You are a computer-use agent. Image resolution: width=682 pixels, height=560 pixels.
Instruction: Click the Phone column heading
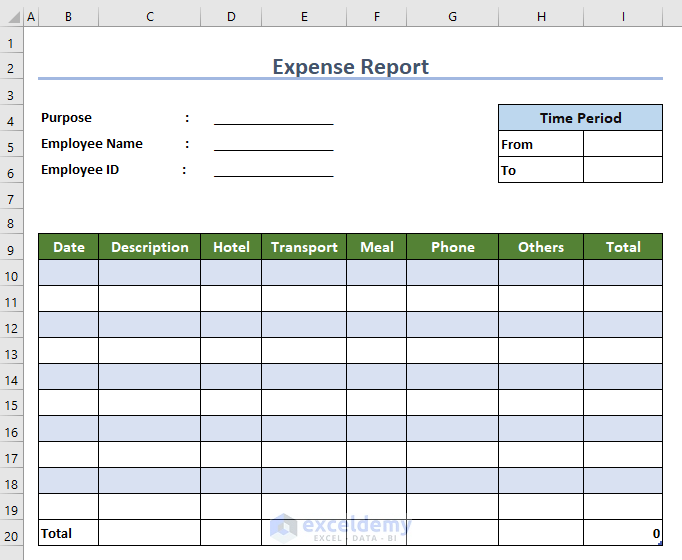click(x=452, y=247)
